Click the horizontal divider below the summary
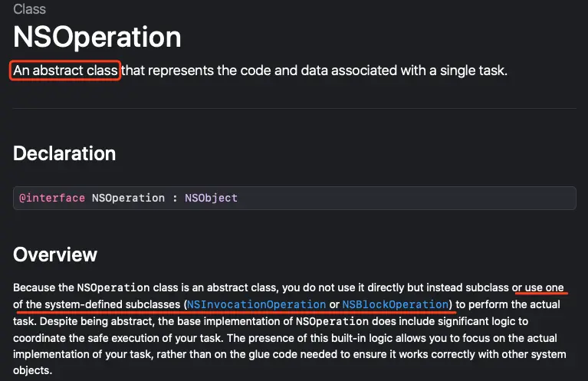Image resolution: width=588 pixels, height=381 pixels. tap(294, 108)
